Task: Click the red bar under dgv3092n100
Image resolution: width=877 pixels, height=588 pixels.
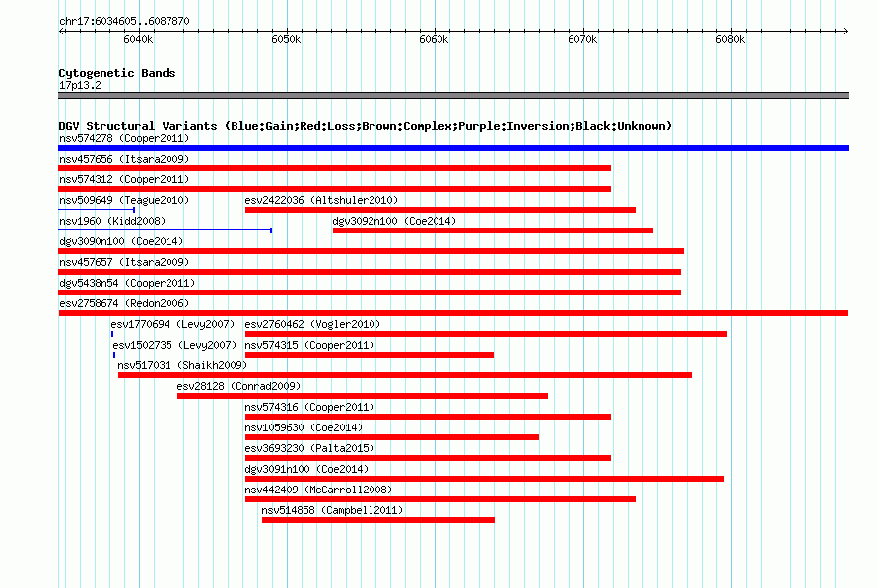Action: (493, 230)
